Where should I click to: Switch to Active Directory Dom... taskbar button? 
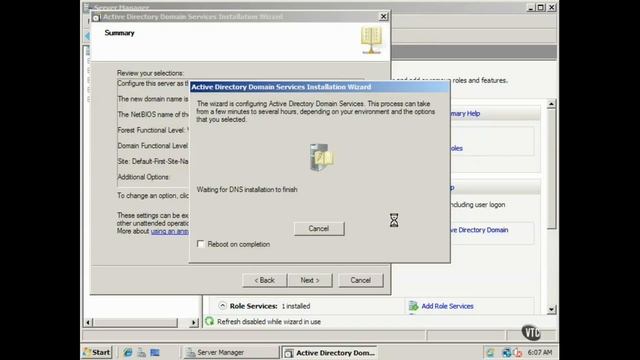330,353
